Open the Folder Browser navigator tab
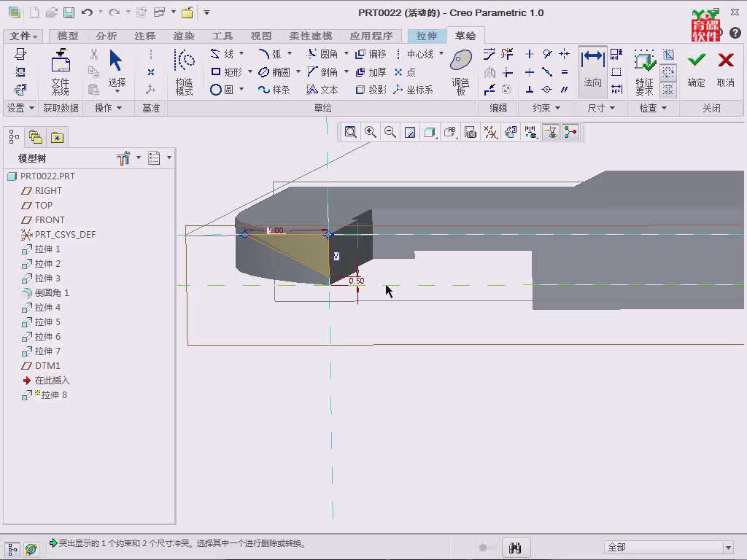The height and width of the screenshot is (560, 747). tap(36, 138)
